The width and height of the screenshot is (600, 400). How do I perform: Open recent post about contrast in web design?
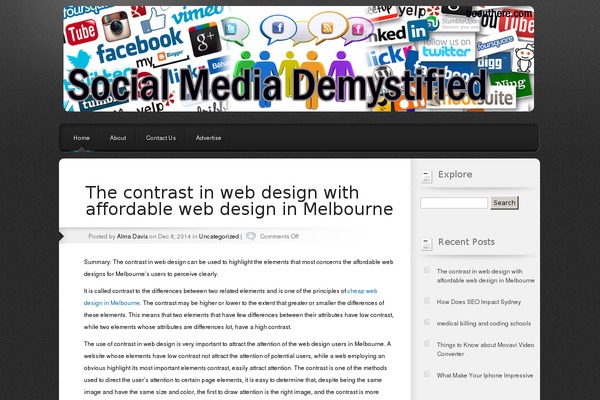(486, 276)
